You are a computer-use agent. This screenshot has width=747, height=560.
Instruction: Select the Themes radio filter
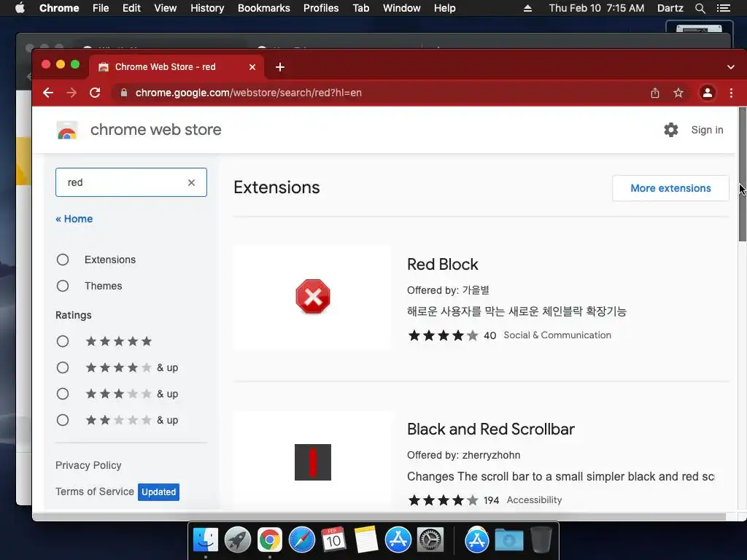coord(63,286)
